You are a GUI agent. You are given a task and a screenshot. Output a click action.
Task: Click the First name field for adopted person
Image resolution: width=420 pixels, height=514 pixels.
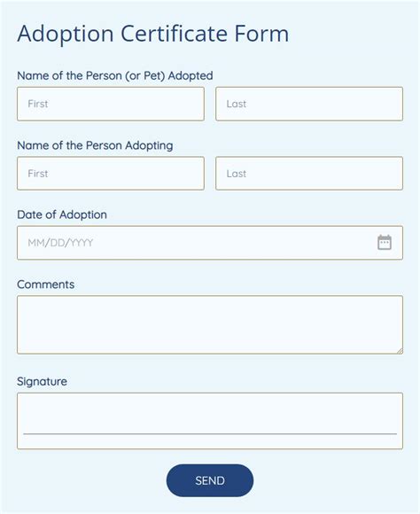tap(111, 104)
